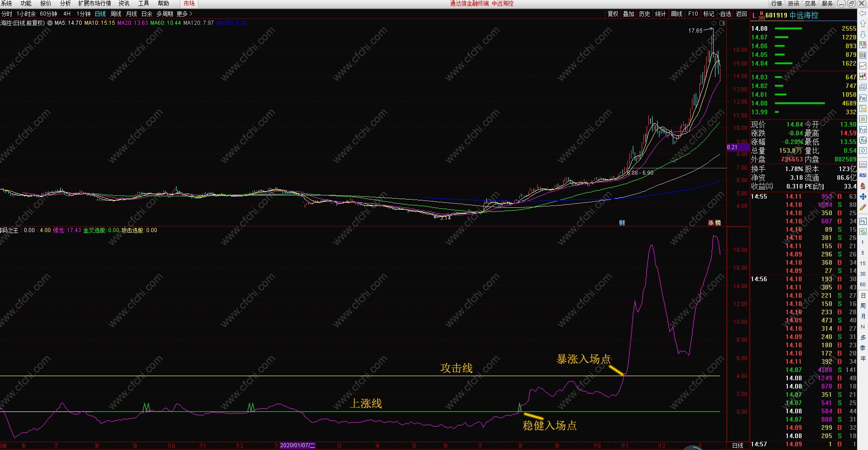This screenshot has height=450, width=868.
Task: Open the F10 company info sidebar icon
Action: 863,98
